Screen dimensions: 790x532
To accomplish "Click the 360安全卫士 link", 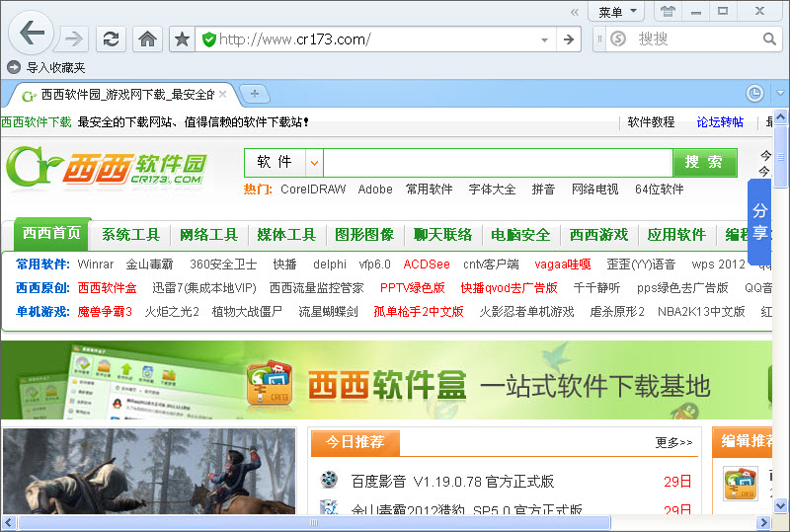I will tap(223, 265).
